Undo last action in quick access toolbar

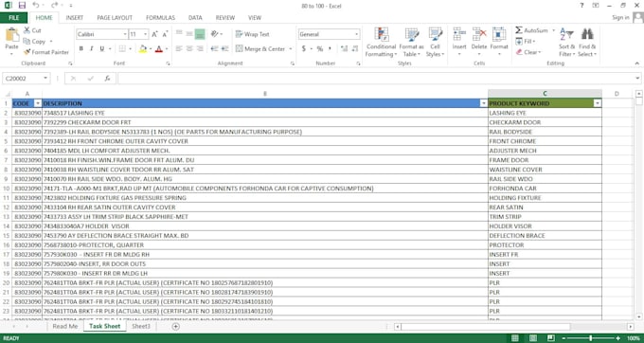click(36, 6)
